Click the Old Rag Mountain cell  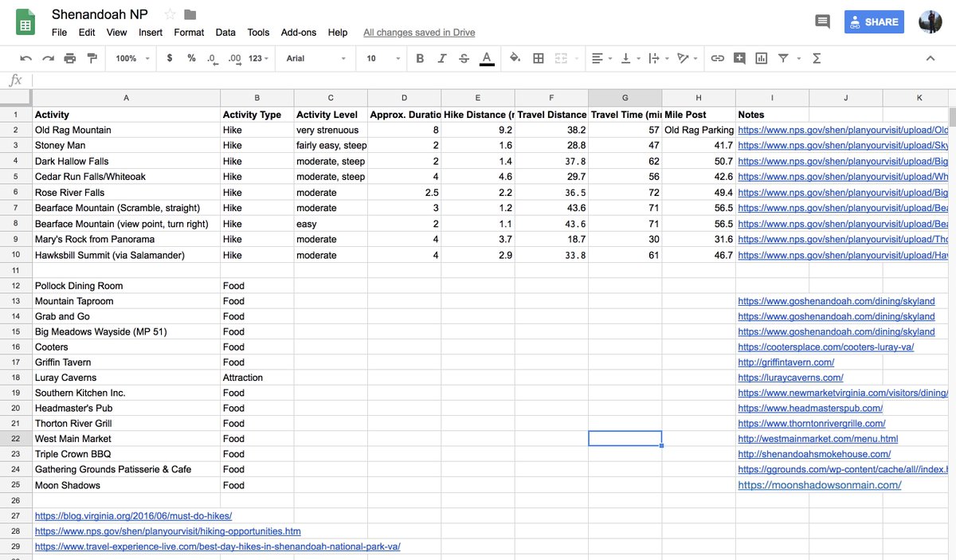point(126,130)
